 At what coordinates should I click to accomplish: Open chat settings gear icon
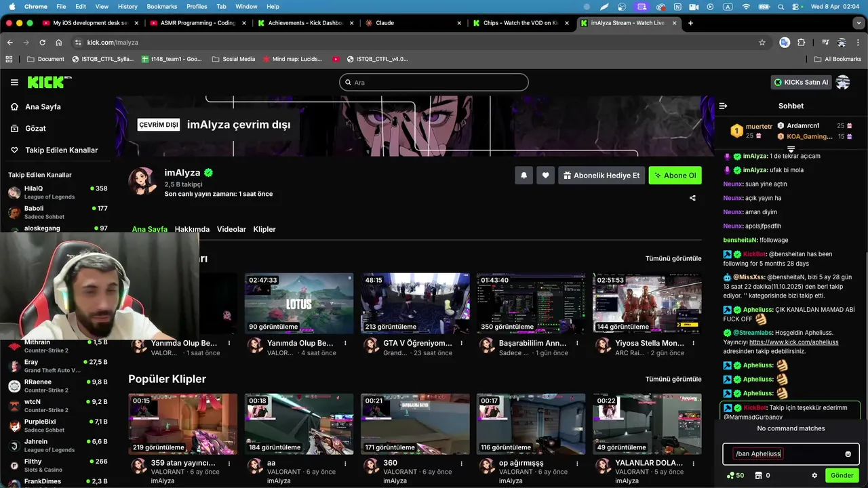(814, 476)
